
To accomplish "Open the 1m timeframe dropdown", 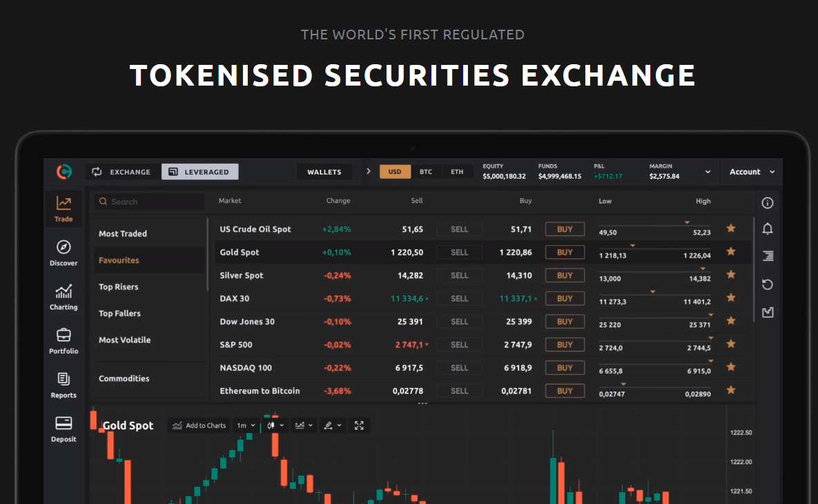I will 246,425.
